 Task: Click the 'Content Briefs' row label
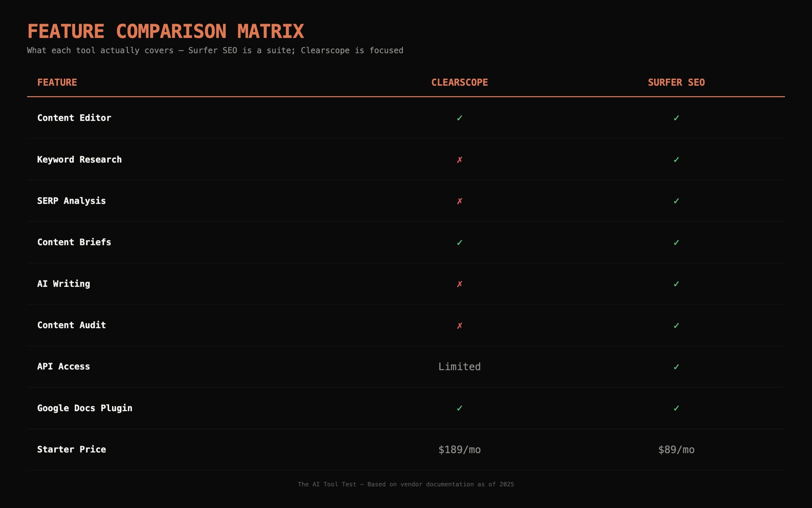pos(74,242)
